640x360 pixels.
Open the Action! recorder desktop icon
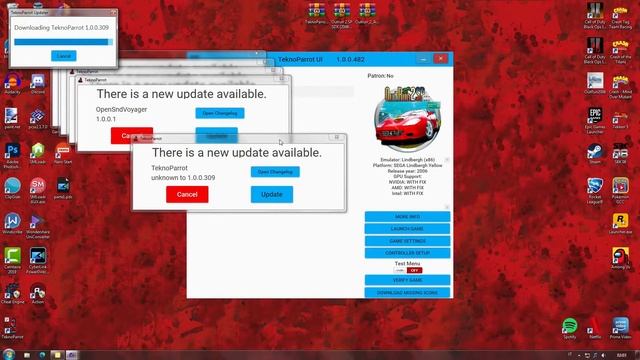[x=38, y=293]
